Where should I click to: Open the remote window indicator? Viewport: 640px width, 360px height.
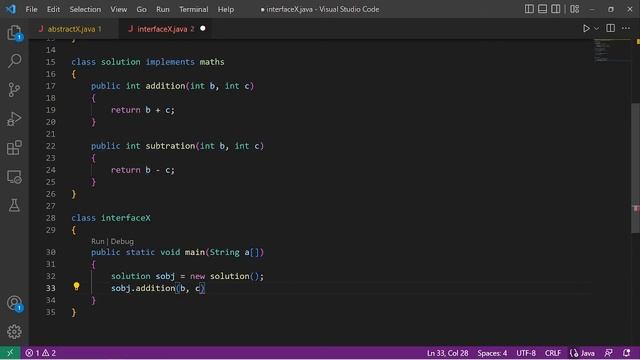(x=10, y=353)
